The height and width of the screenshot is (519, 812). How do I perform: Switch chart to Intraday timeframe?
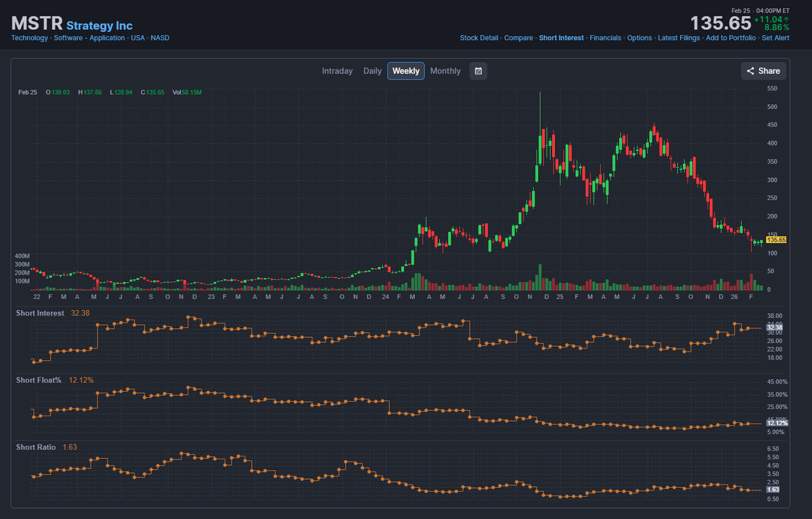pos(337,71)
